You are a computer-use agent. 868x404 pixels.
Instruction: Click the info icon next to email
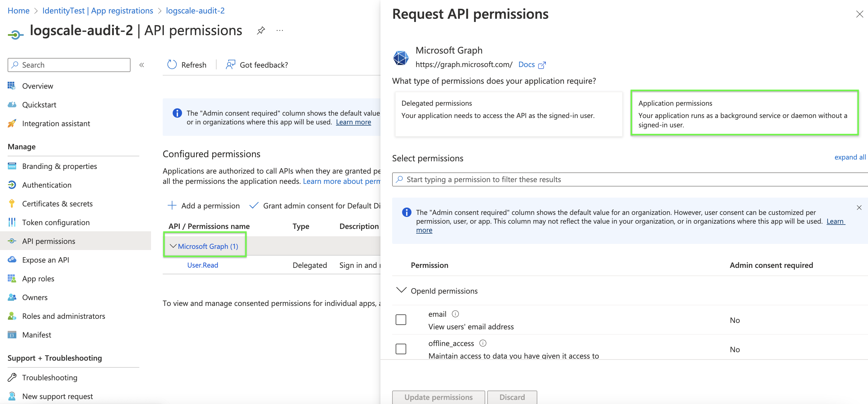[455, 314]
